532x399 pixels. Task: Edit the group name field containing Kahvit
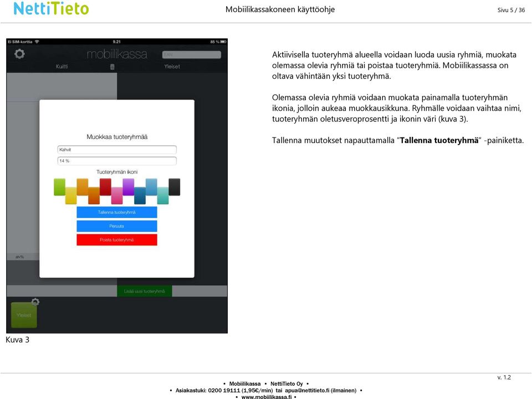[117, 150]
